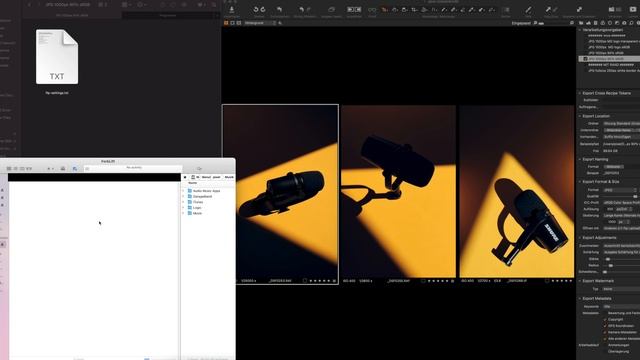Open the folder tool tab icon

pyautogui.click(x=581, y=23)
